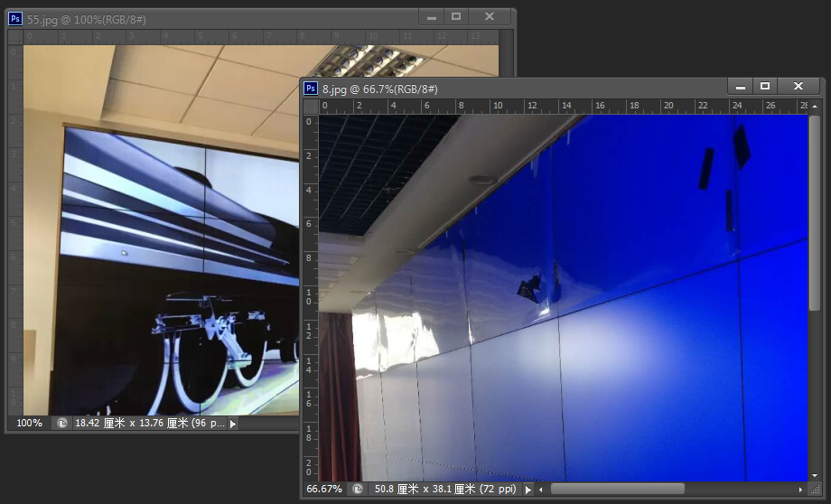Click scroll left arrow in 8.jpg window
The image size is (831, 504).
(541, 490)
